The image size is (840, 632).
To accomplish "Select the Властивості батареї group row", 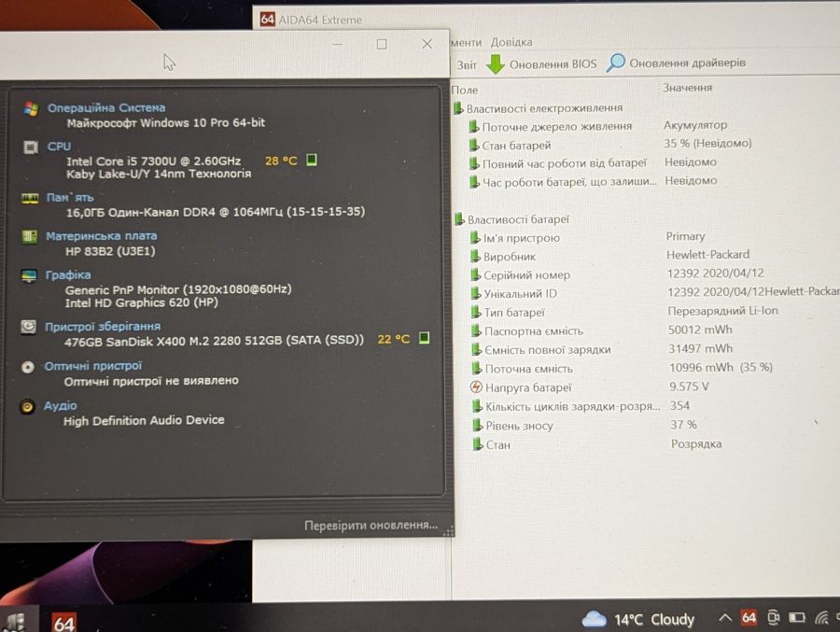I will pyautogui.click(x=512, y=219).
